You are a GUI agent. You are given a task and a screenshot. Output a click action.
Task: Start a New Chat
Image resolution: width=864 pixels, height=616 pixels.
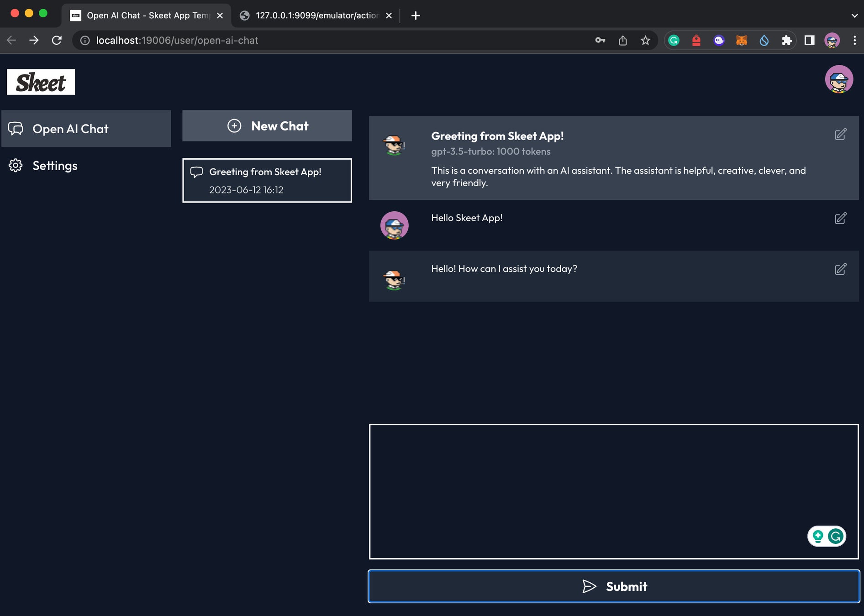(267, 126)
